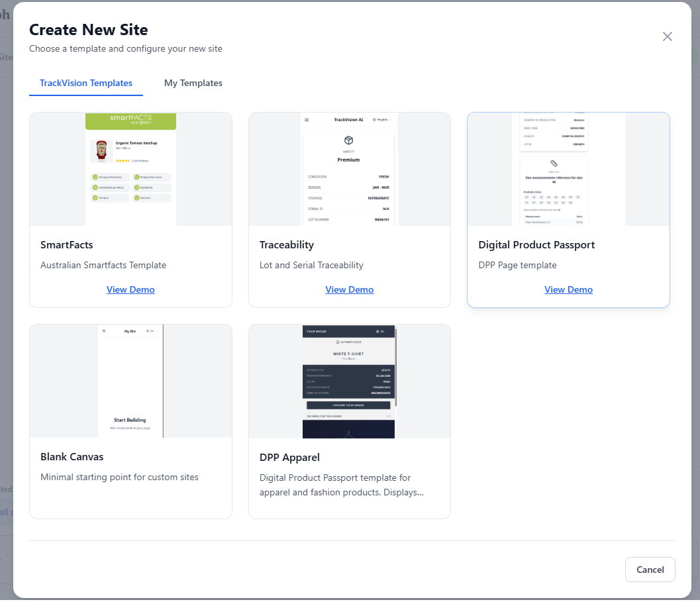Image resolution: width=700 pixels, height=602 pixels.
Task: Open View Demo for Digital Product Passport
Action: pyautogui.click(x=568, y=289)
